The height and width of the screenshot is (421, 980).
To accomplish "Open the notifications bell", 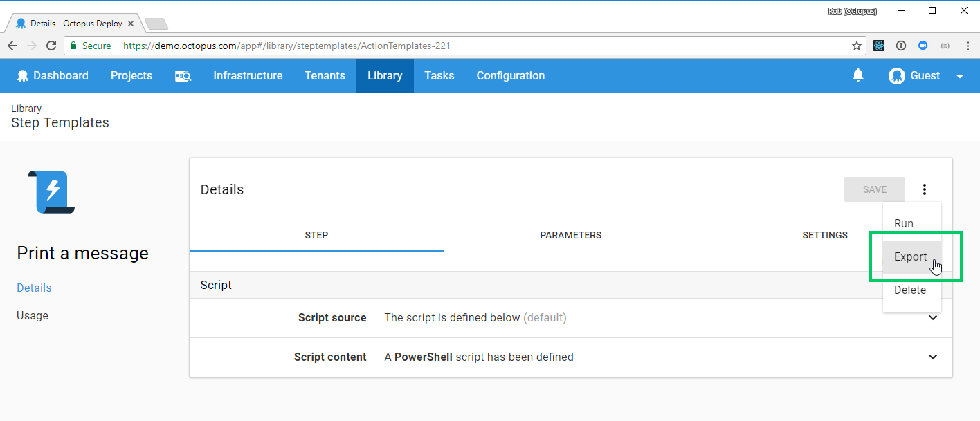I will pyautogui.click(x=858, y=75).
